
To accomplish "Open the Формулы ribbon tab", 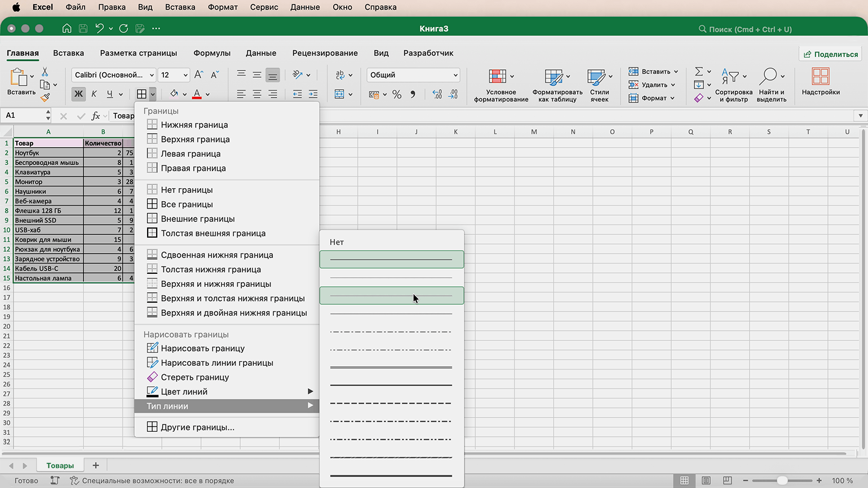I will point(212,53).
